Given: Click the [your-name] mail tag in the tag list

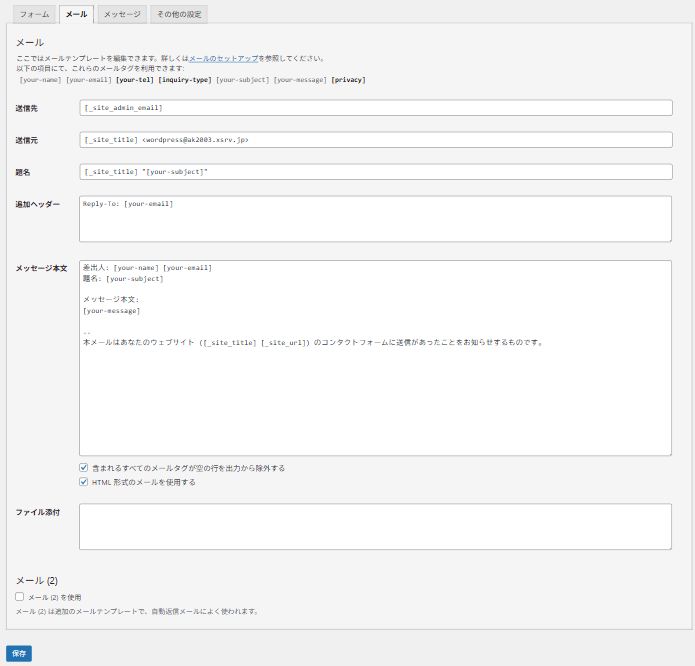Looking at the screenshot, I should tap(40, 79).
